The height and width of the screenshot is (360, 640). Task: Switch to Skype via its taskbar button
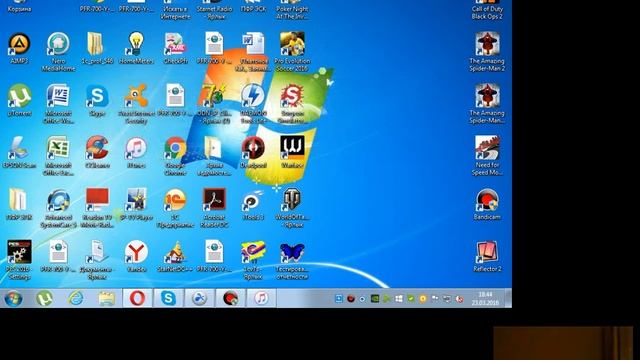click(168, 298)
